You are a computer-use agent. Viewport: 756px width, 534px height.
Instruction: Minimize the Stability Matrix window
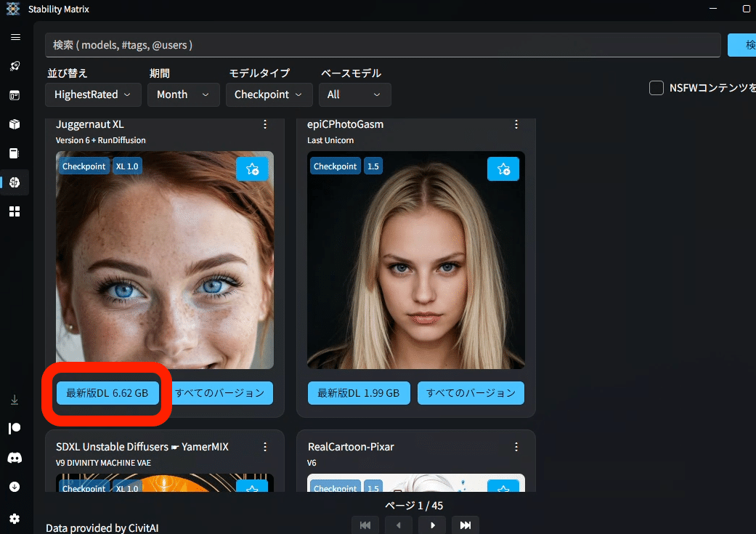click(x=713, y=9)
